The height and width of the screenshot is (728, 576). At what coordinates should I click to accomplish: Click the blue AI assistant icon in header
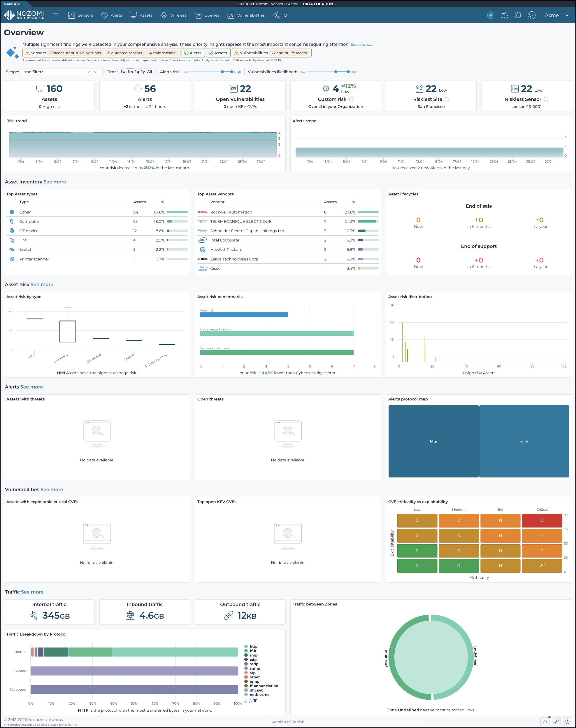tap(491, 15)
